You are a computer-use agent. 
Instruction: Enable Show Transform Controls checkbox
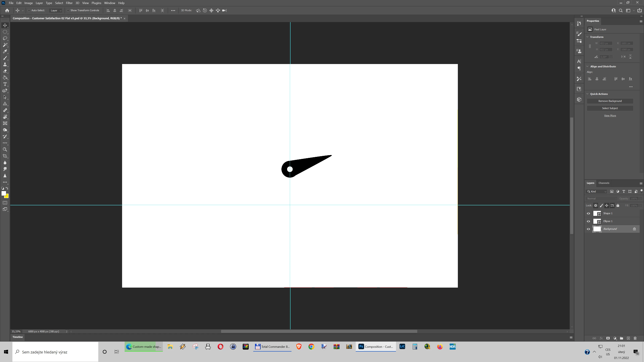68,11
